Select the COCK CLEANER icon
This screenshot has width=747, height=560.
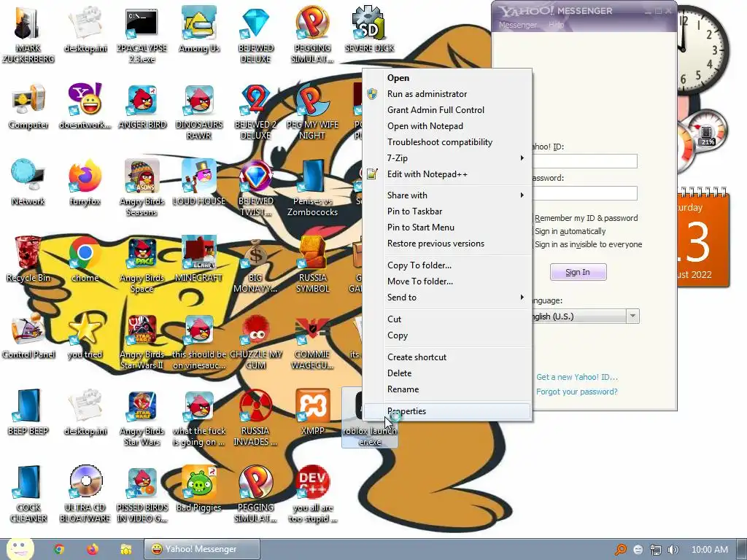[x=28, y=483]
